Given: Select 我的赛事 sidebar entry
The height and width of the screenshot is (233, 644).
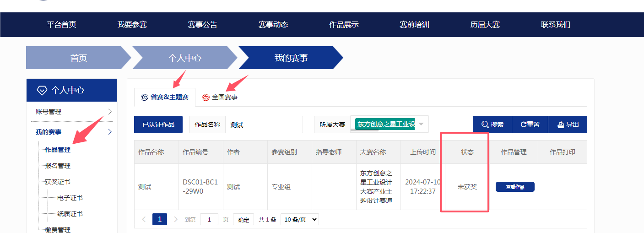Looking at the screenshot, I should click(49, 132).
